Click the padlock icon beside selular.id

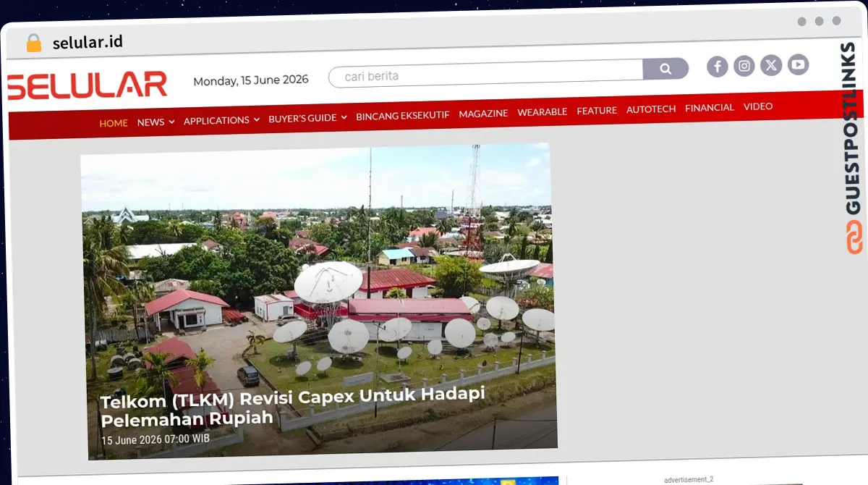tap(33, 43)
